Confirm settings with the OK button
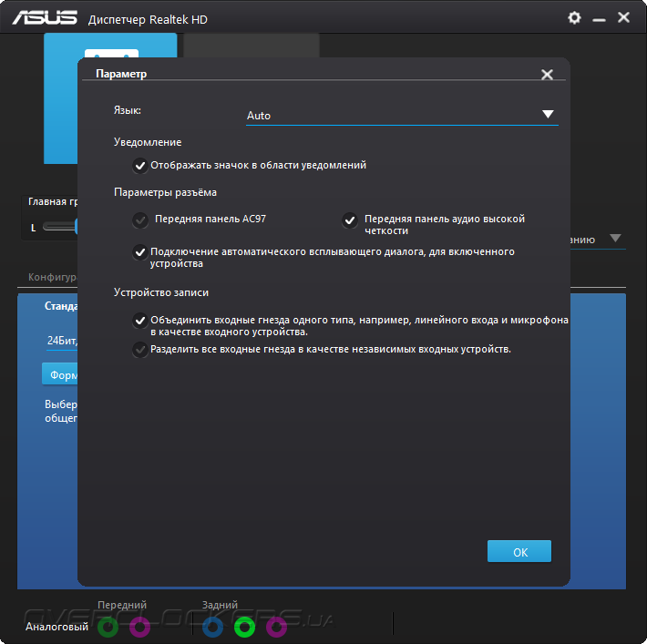 click(519, 551)
